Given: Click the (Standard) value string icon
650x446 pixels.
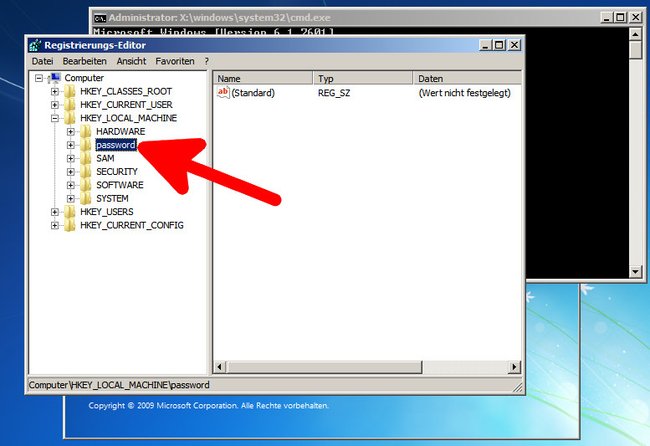Looking at the screenshot, I should coord(223,92).
